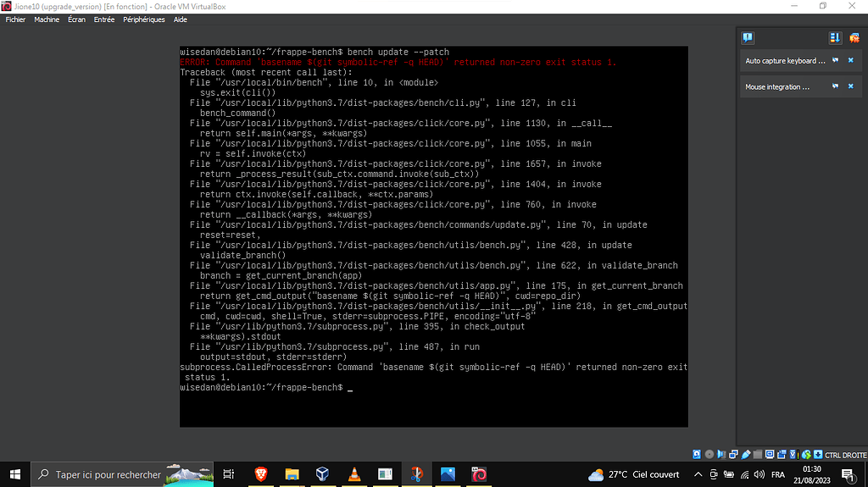Click the recording status indicator icon
The height and width of the screenshot is (487, 868).
782,454
